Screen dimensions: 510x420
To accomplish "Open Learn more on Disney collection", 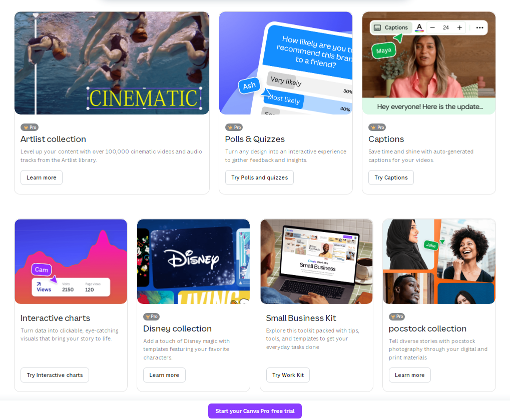I will pos(164,374).
